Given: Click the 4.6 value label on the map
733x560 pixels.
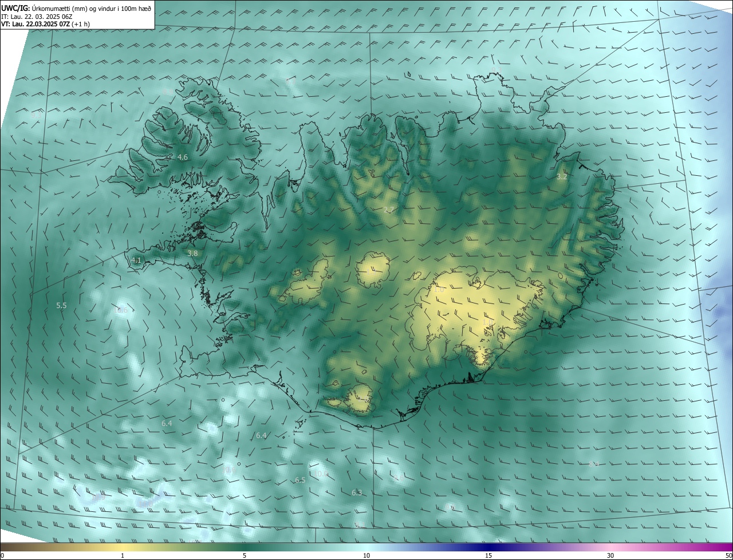Looking at the screenshot, I should point(183,157).
